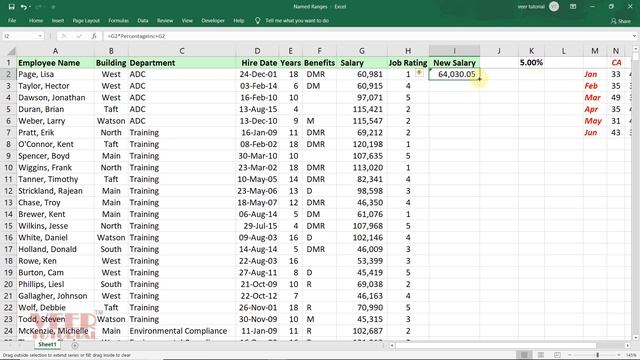Switch to the Home ribbon tab
Screen dimensions: 640x360
36,20
